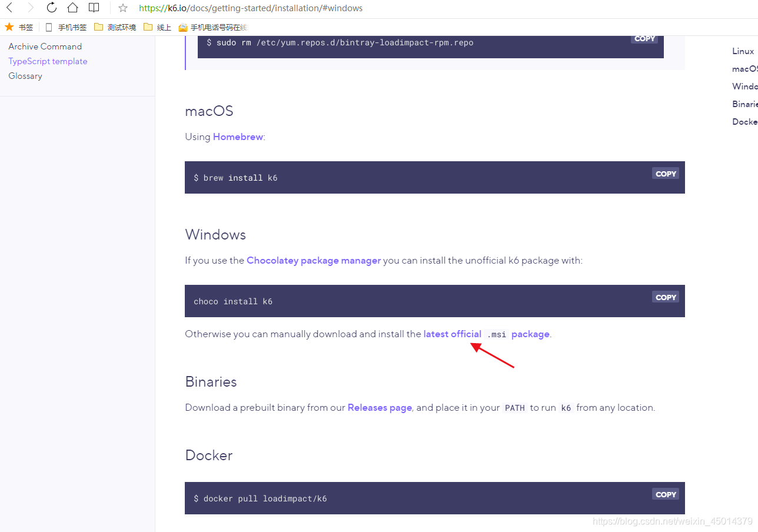The image size is (758, 532).
Task: Bookmark this page with star icon
Action: (123, 8)
